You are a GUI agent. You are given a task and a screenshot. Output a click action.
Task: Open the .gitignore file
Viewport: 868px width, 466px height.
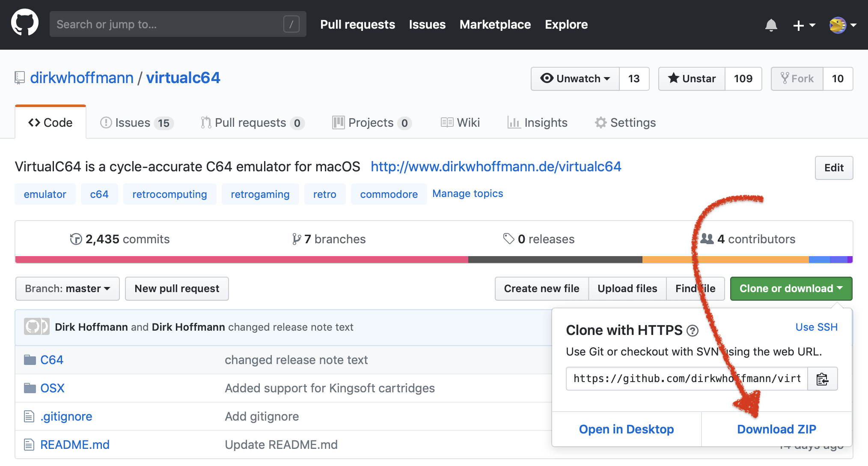66,416
